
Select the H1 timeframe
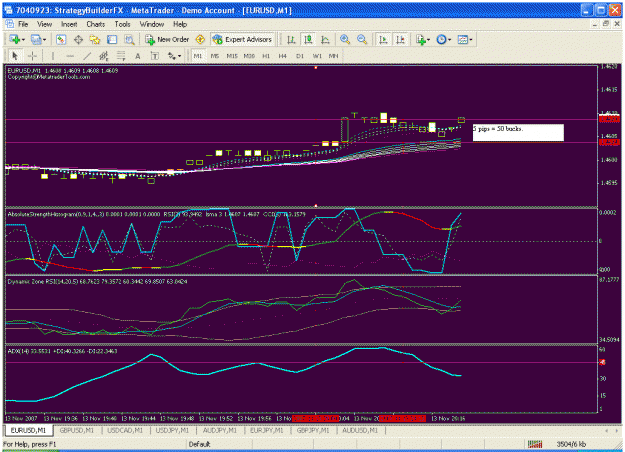266,56
